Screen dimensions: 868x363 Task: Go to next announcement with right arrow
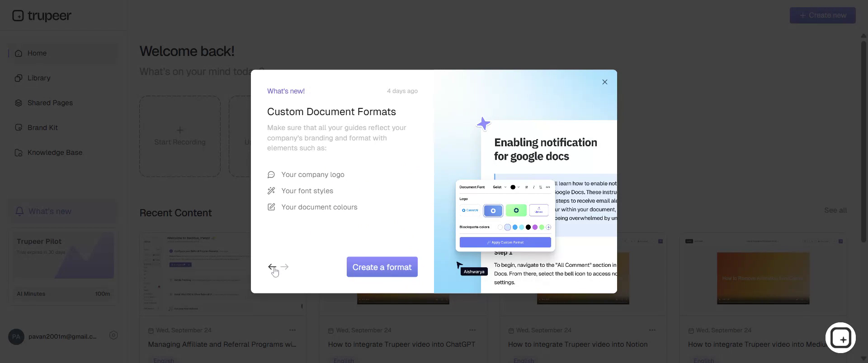[x=284, y=267]
